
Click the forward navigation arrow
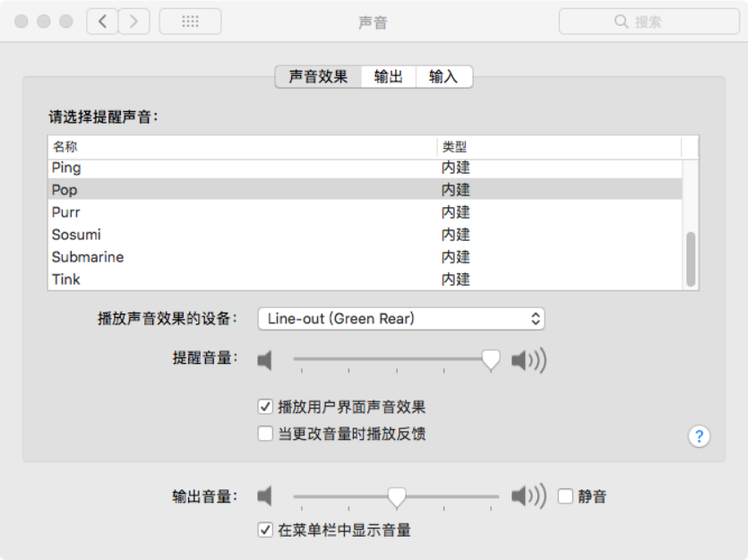coord(134,21)
